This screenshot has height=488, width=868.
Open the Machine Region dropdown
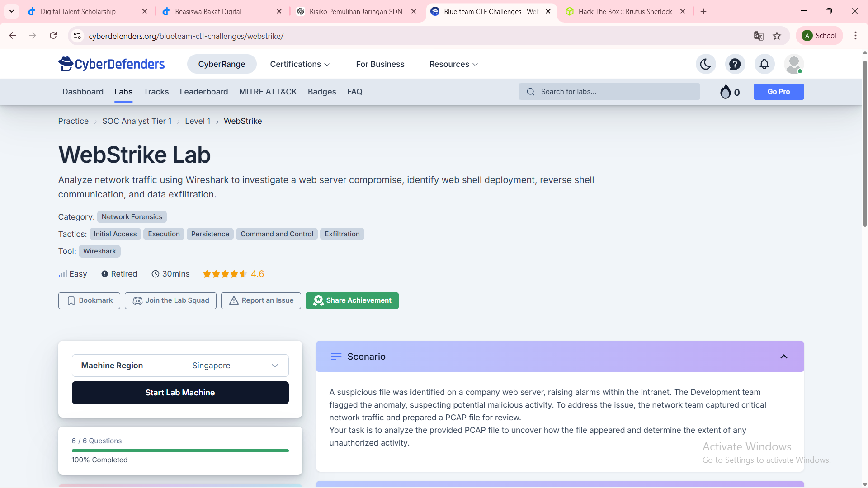pos(220,365)
